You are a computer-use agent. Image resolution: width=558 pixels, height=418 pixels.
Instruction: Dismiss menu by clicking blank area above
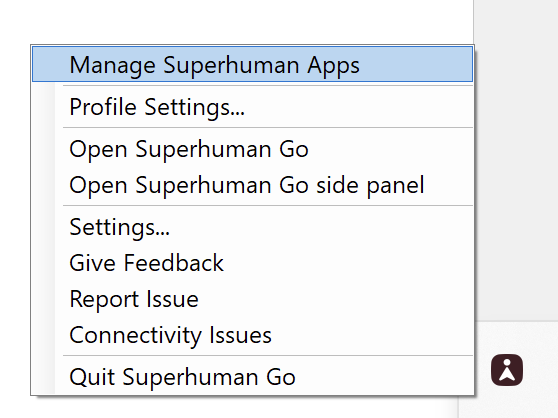[235, 21]
